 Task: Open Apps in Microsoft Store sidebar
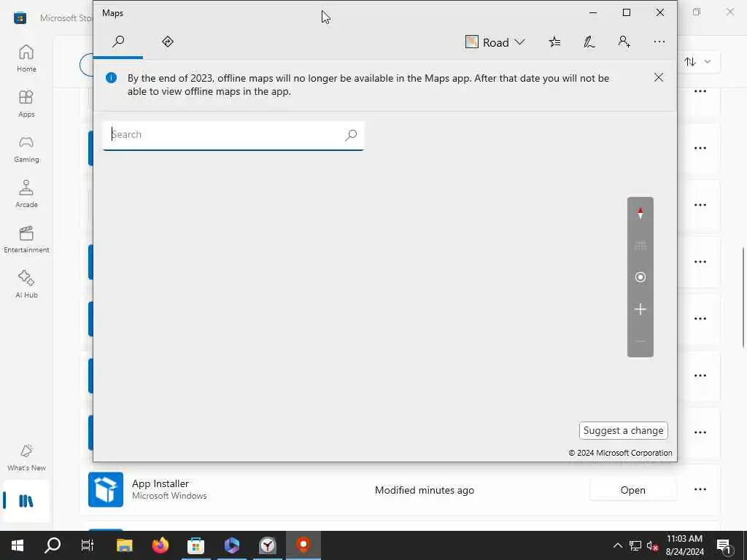(x=26, y=104)
